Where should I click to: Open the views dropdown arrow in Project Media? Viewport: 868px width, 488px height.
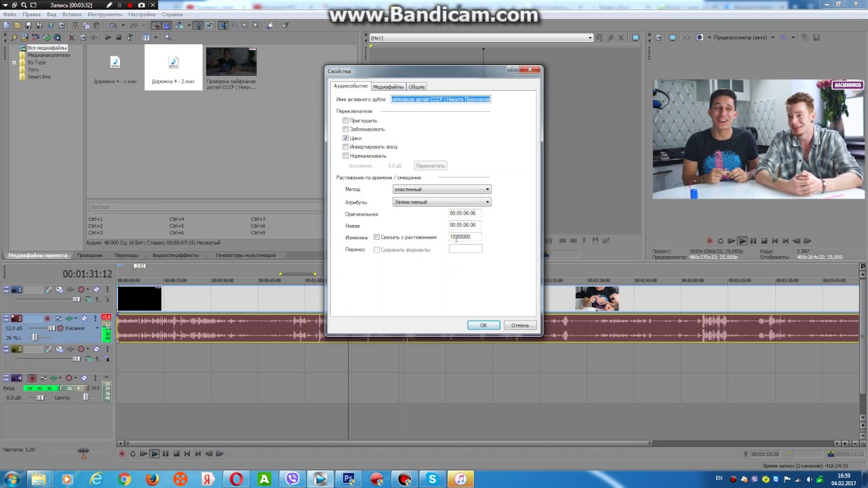pyautogui.click(x=155, y=37)
